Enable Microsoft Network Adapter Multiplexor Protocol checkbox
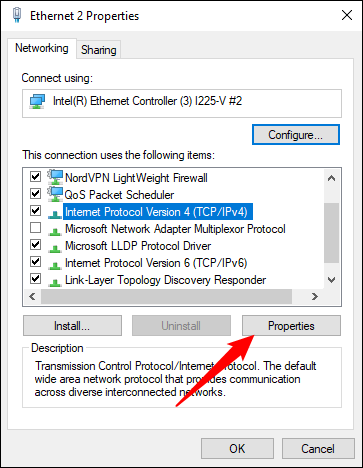Viewport: 363px width, 468px height. tap(35, 228)
